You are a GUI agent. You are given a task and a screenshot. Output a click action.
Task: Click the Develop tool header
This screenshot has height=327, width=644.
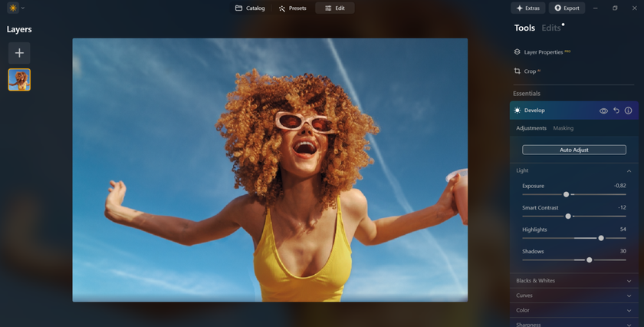coord(573,111)
